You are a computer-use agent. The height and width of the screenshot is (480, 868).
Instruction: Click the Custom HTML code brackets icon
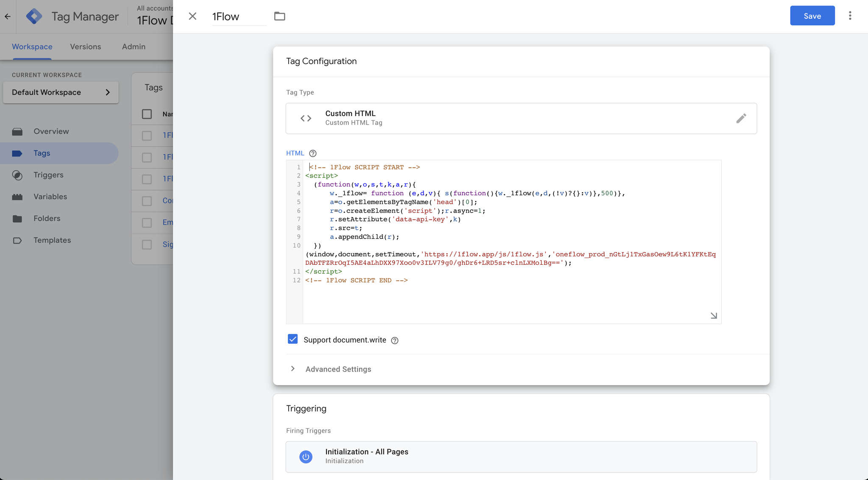(x=306, y=118)
